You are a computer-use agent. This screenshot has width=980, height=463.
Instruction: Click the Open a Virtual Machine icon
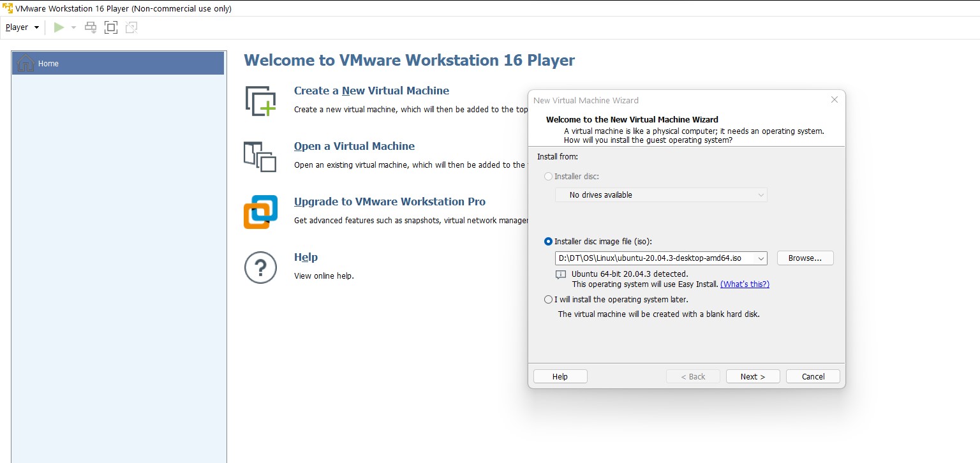point(260,156)
